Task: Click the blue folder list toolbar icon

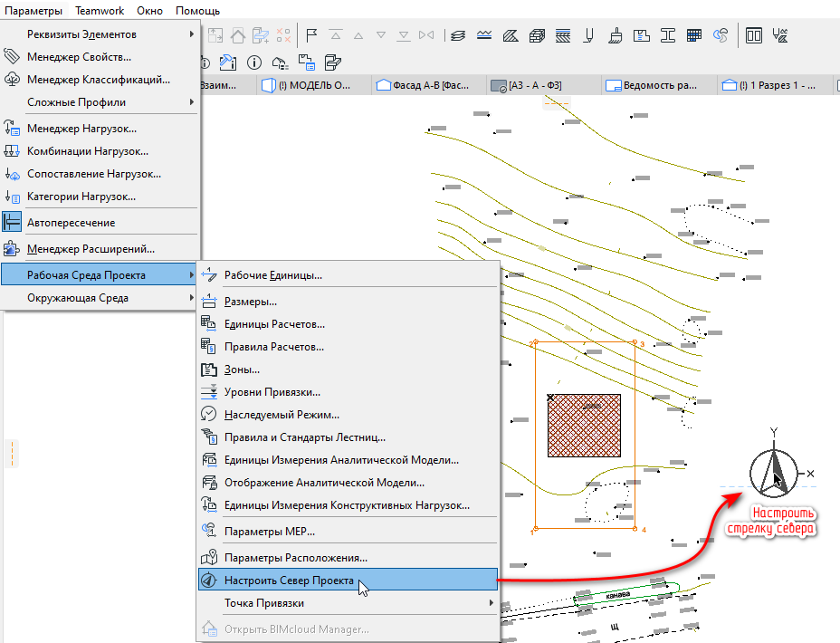Action: point(307,62)
